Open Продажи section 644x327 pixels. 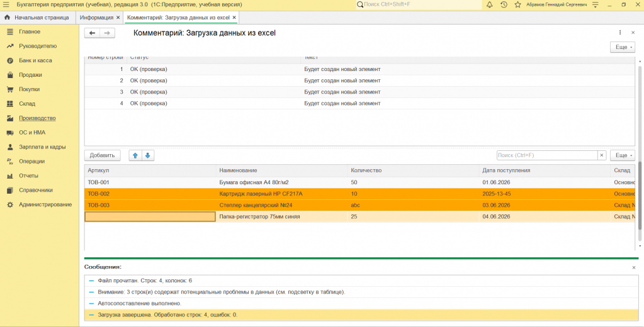pos(30,75)
